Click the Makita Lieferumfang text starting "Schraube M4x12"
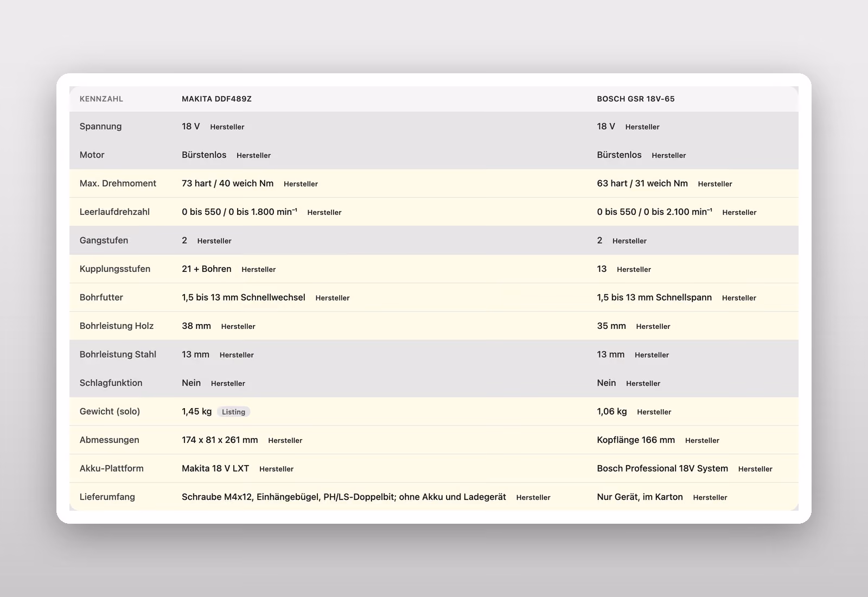This screenshot has width=868, height=597. (x=344, y=497)
